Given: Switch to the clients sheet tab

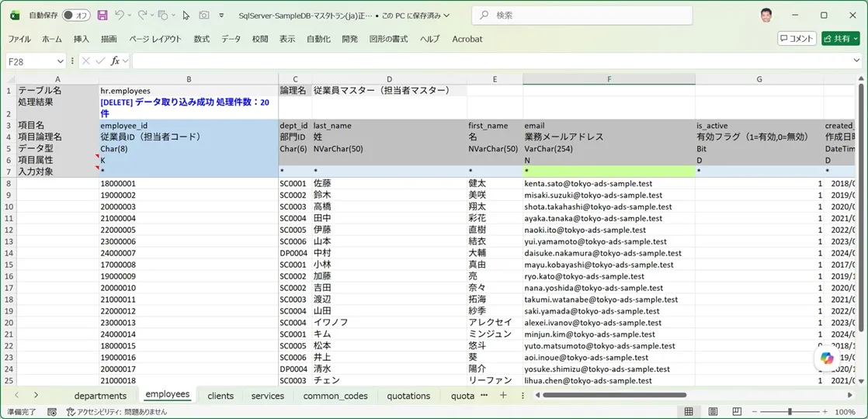Looking at the screenshot, I should click(x=220, y=396).
